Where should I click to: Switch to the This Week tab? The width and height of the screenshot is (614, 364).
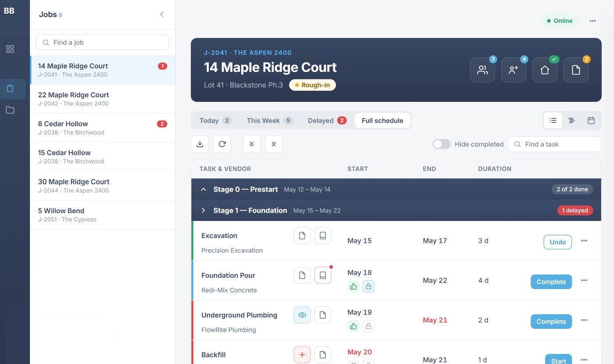point(270,121)
